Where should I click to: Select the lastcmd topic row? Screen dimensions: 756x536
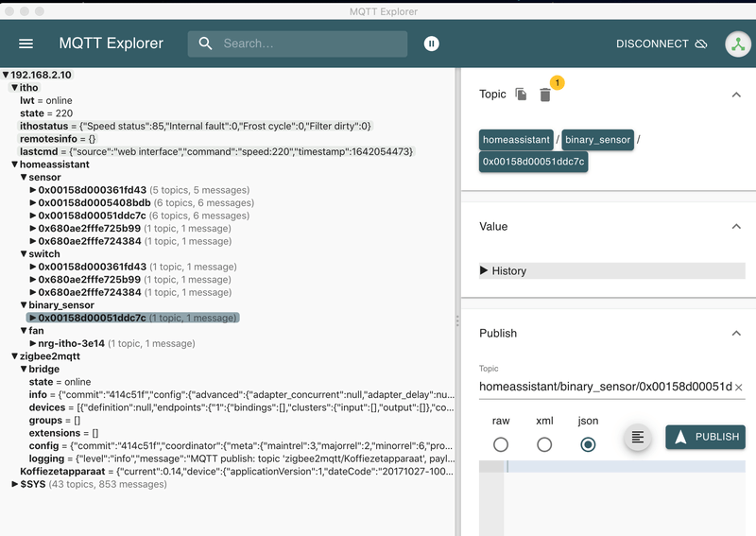coord(216,151)
